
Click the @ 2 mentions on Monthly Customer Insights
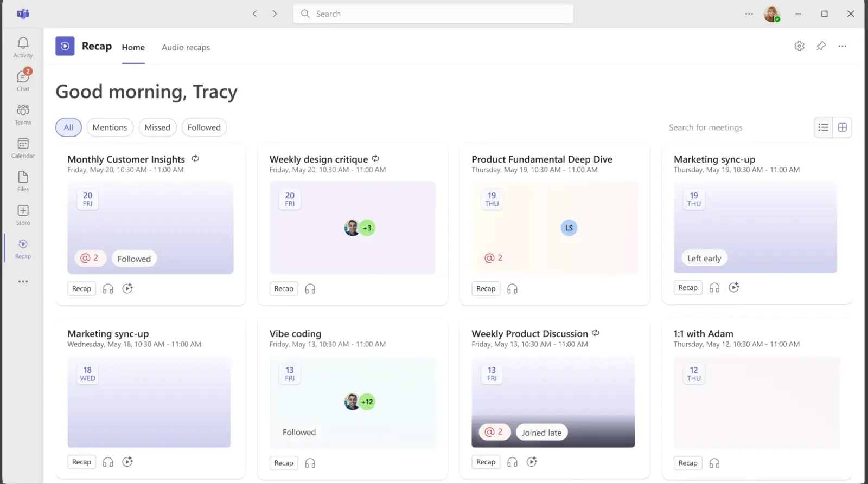(90, 258)
